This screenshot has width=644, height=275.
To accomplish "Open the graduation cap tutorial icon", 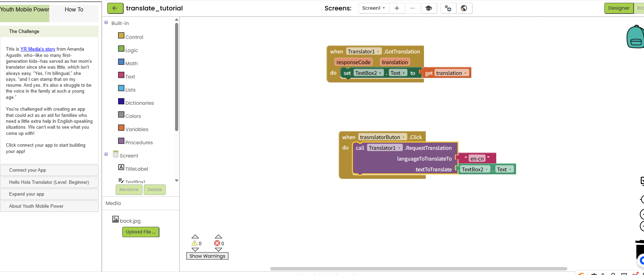I will (429, 8).
